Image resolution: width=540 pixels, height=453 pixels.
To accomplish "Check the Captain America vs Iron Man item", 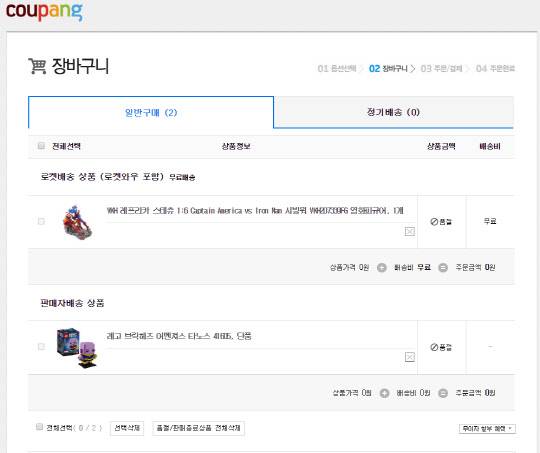I will coord(41,221).
